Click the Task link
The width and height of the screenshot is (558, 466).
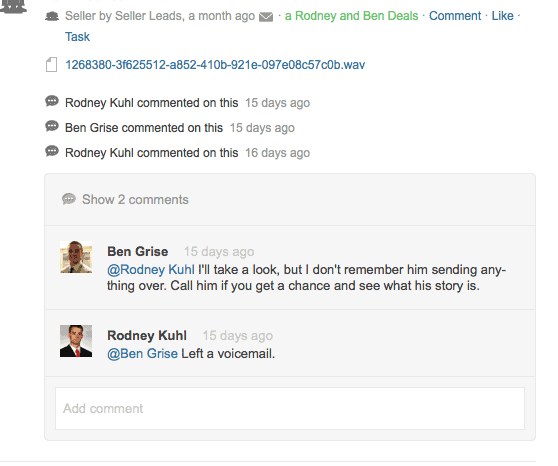tap(77, 37)
